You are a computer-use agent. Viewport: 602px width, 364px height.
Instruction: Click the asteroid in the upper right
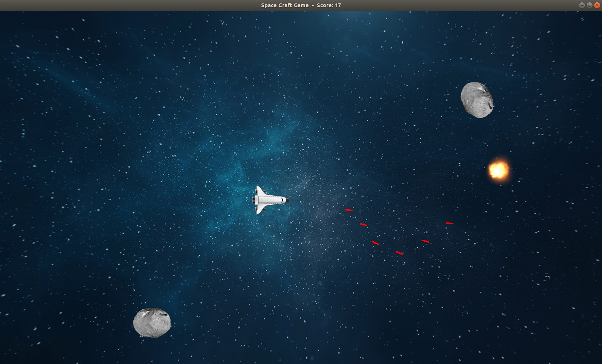[477, 100]
